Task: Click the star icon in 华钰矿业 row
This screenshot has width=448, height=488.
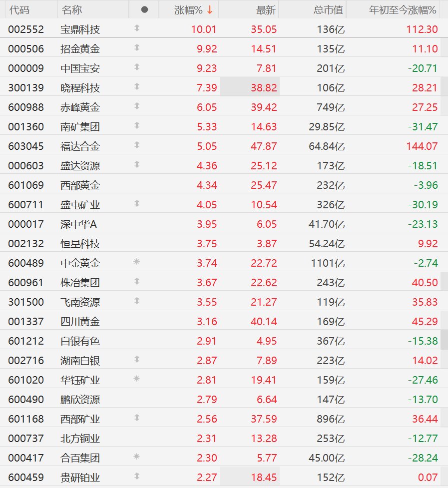Action: pyautogui.click(x=136, y=379)
